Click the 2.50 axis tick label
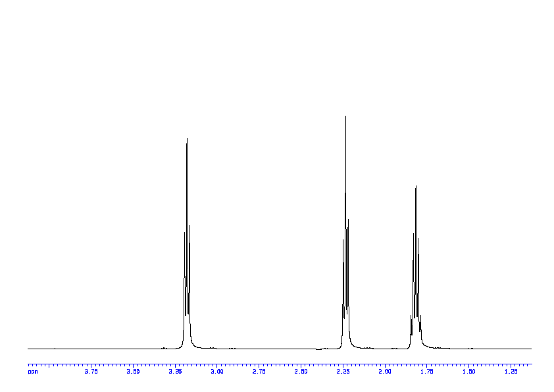This screenshot has height=392, width=554. coord(301,372)
